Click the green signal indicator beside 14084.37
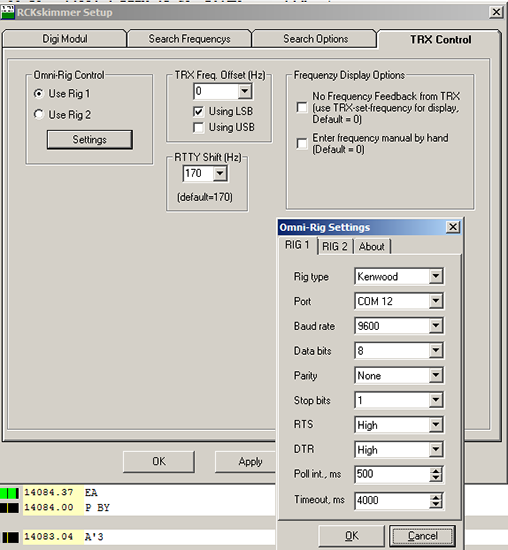508x550 pixels. point(9,493)
